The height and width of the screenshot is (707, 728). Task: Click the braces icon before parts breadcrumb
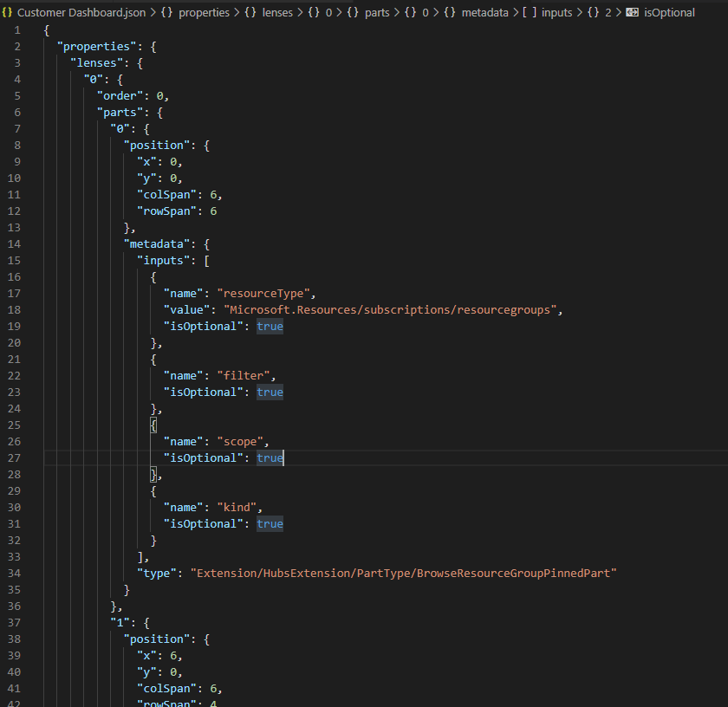point(352,13)
